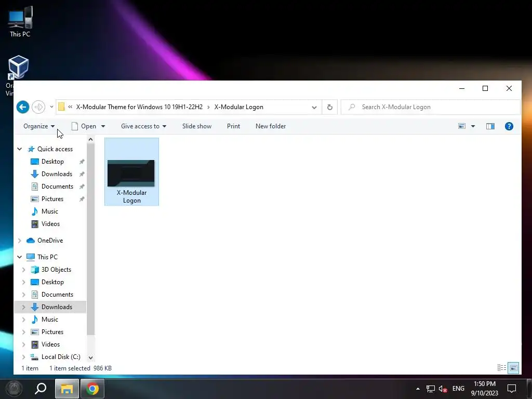Expand Desktop under This PC
The image size is (532, 399).
23,282
